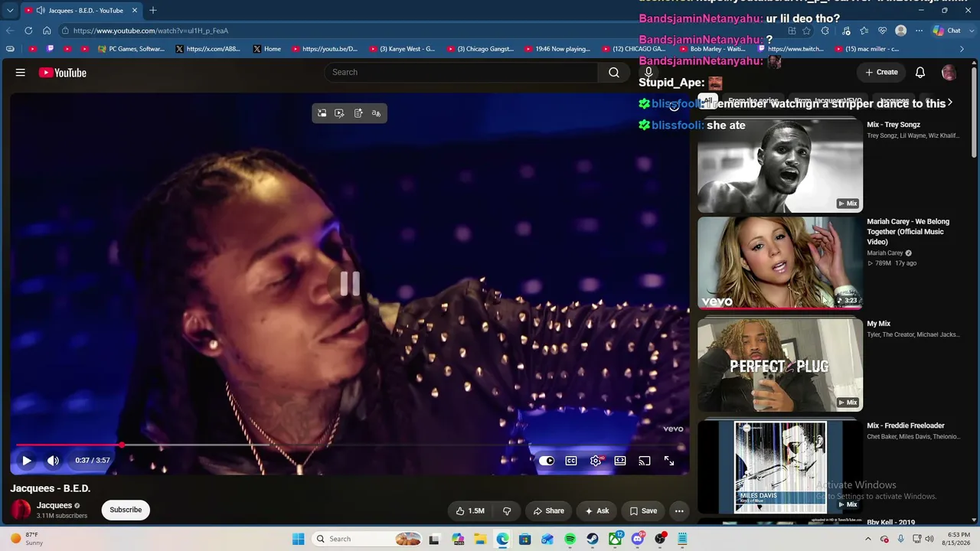980x551 pixels.
Task: Enter full screen video mode
Action: [669, 461]
